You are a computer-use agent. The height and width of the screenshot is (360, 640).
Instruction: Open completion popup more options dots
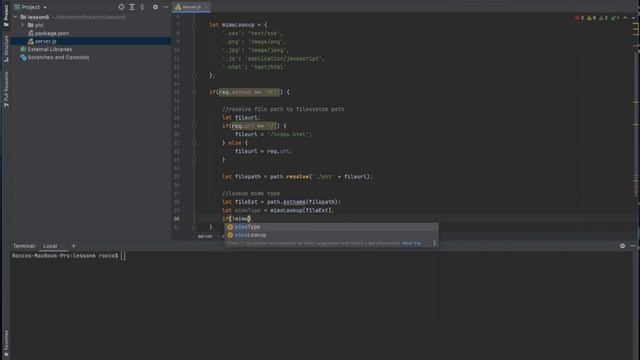click(434, 243)
